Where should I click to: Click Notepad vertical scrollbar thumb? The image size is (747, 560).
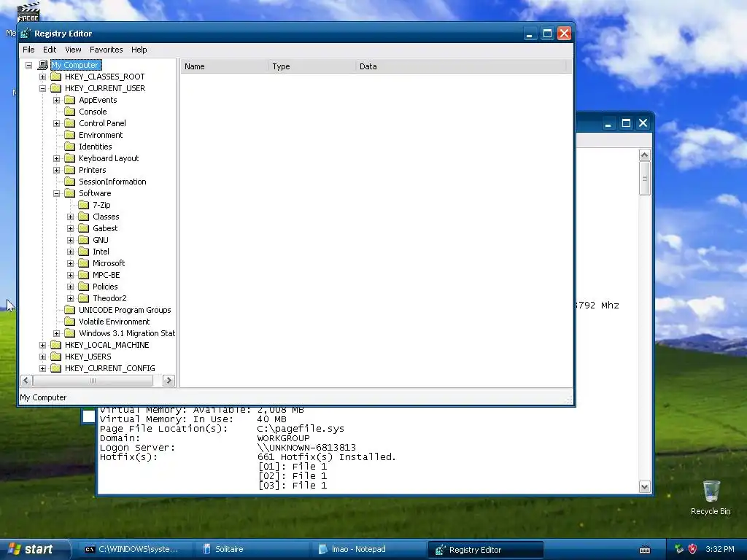[645, 178]
